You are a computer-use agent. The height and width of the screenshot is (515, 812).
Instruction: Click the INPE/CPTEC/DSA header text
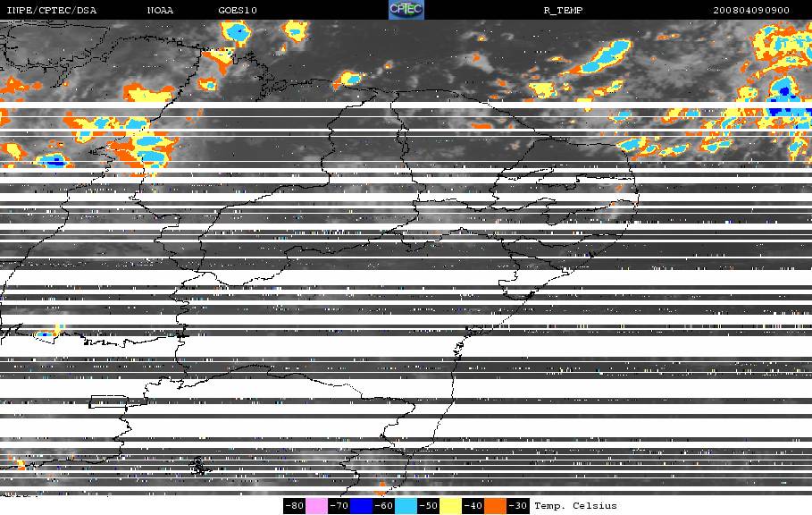coord(51,11)
